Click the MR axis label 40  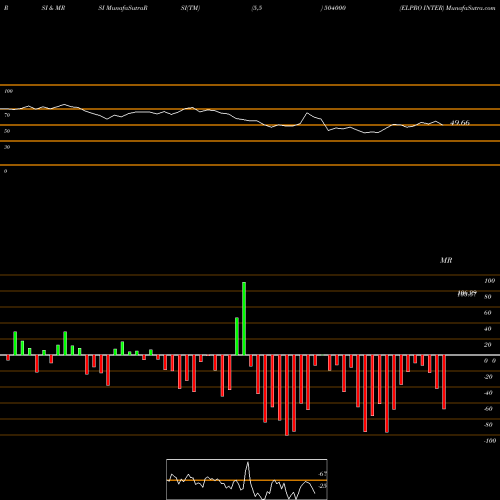tap(487, 329)
